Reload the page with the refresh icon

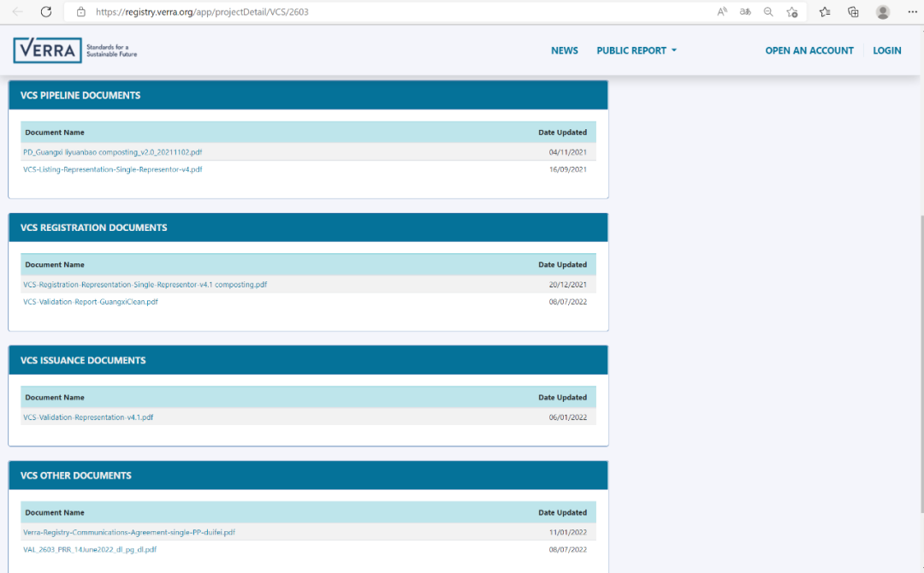(46, 12)
